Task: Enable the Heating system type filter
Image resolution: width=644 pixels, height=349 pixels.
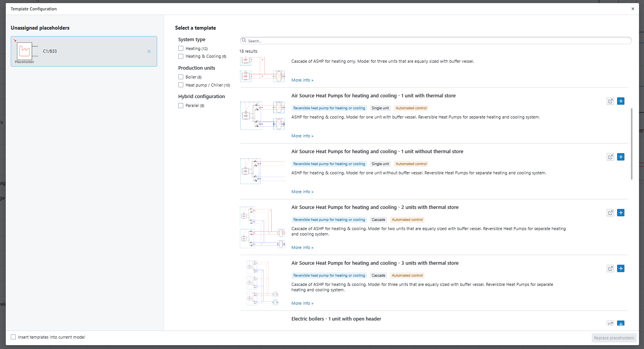Action: tap(181, 48)
